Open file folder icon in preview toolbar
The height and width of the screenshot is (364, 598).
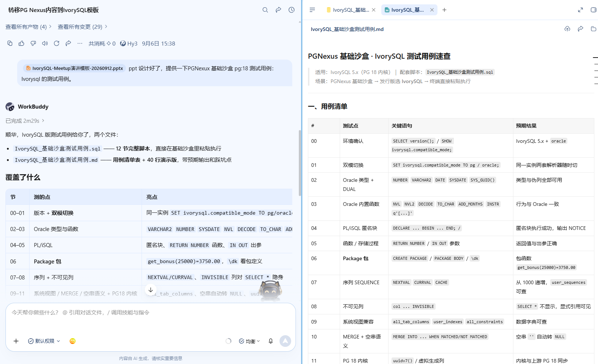point(594,29)
